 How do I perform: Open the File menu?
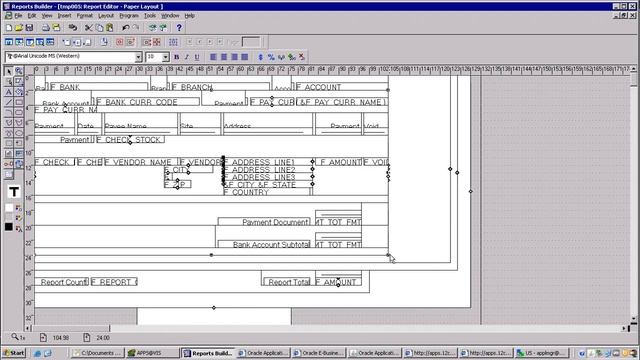point(18,16)
